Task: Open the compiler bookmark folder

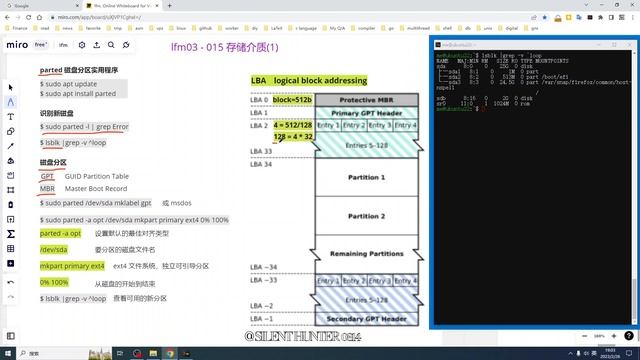Action: pos(362,28)
